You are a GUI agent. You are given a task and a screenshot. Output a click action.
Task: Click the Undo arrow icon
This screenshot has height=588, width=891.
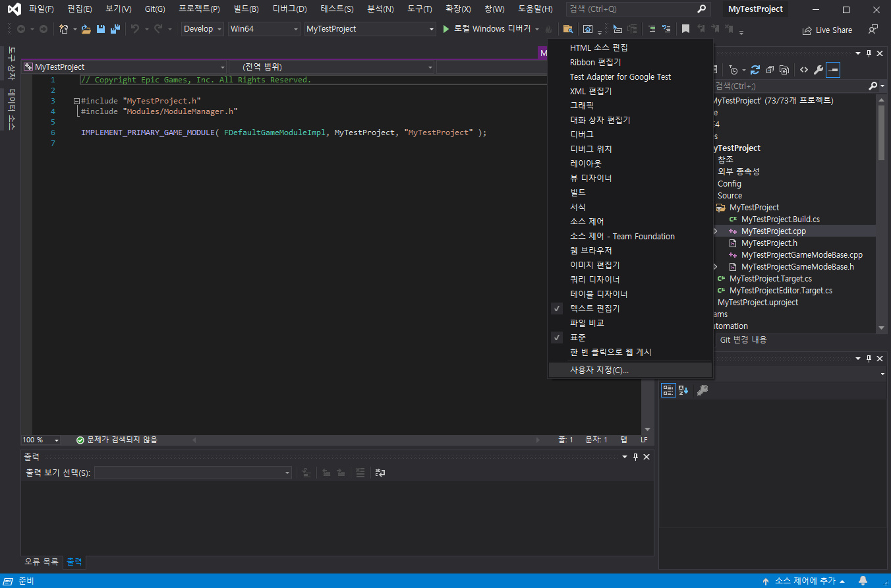tap(134, 29)
